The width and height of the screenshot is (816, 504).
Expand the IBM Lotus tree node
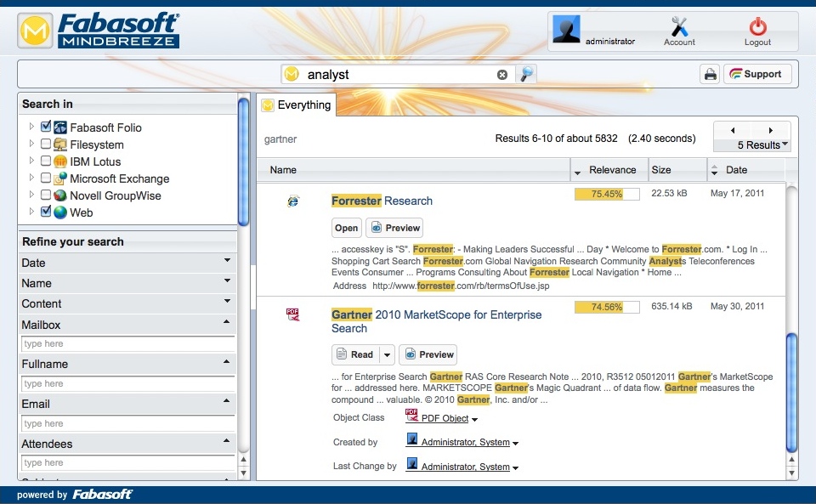point(31,161)
